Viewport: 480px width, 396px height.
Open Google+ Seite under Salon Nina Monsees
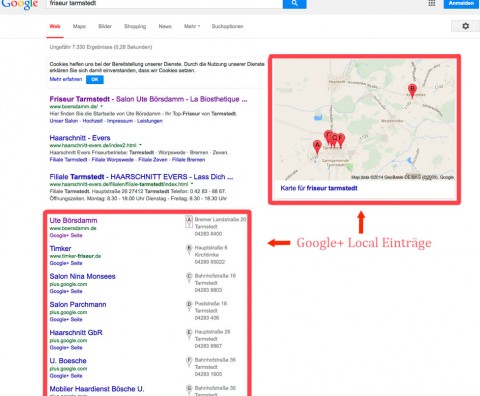[66, 291]
